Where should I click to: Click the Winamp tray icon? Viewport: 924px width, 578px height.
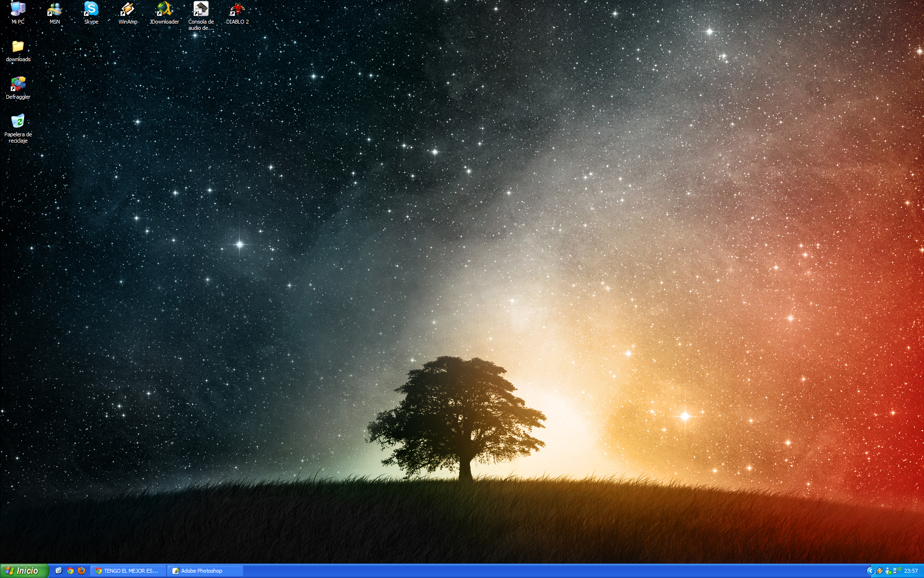point(880,571)
